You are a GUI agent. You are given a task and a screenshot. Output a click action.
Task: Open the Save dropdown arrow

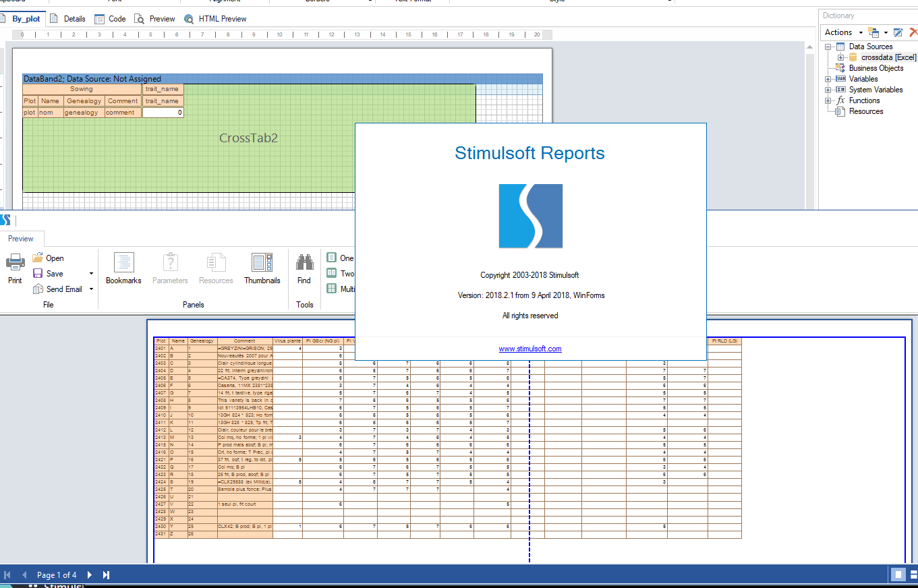pos(91,274)
